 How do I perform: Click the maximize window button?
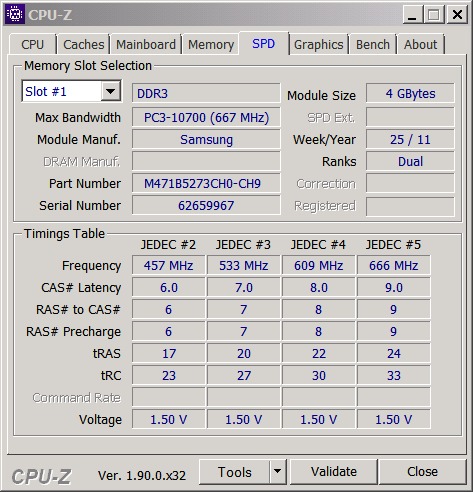click(434, 15)
